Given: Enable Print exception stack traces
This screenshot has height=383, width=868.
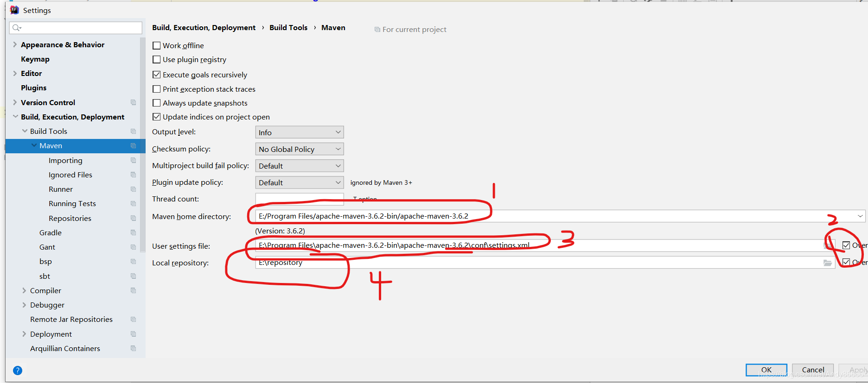Looking at the screenshot, I should (x=157, y=89).
